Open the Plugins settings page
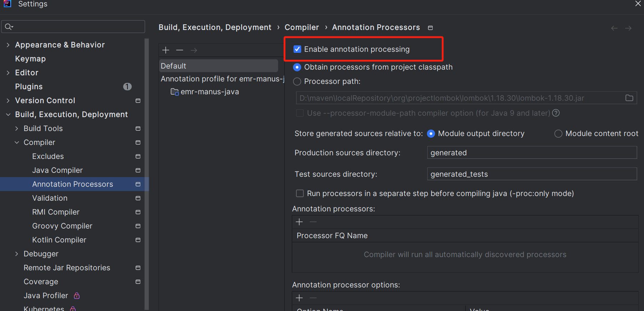644x311 pixels. pos(29,87)
